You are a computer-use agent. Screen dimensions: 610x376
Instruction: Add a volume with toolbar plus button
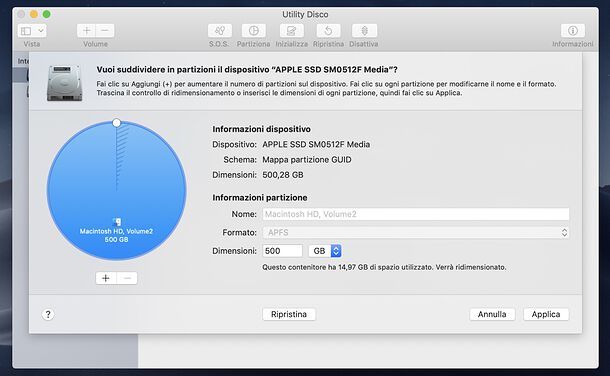point(86,31)
